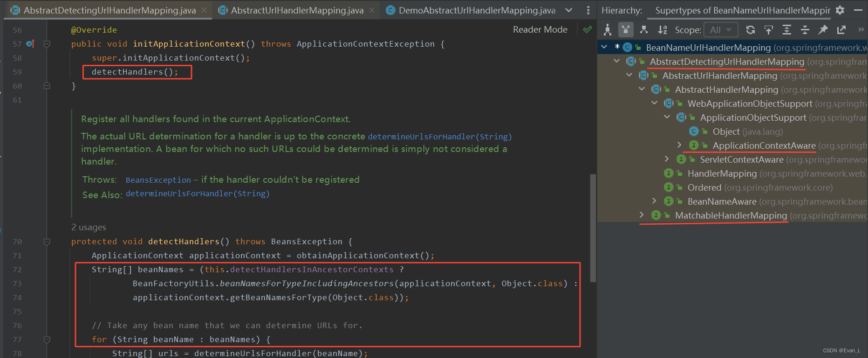This screenshot has height=358, width=868.
Task: Click the green inspections checkmark widget
Action: tap(587, 29)
